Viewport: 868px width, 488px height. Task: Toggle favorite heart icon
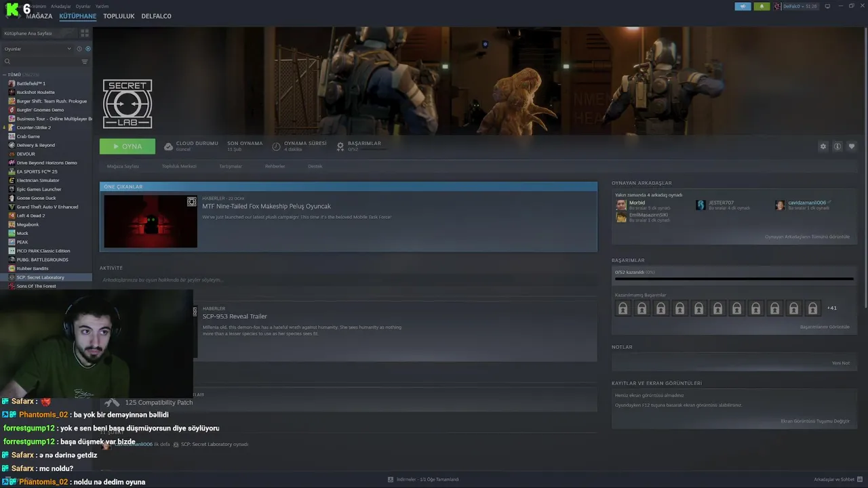pyautogui.click(x=852, y=146)
